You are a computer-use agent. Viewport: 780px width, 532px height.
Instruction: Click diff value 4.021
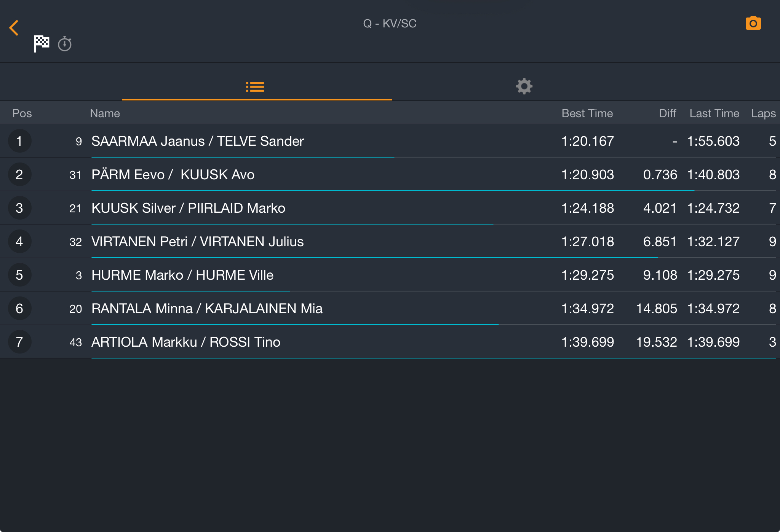click(x=660, y=208)
